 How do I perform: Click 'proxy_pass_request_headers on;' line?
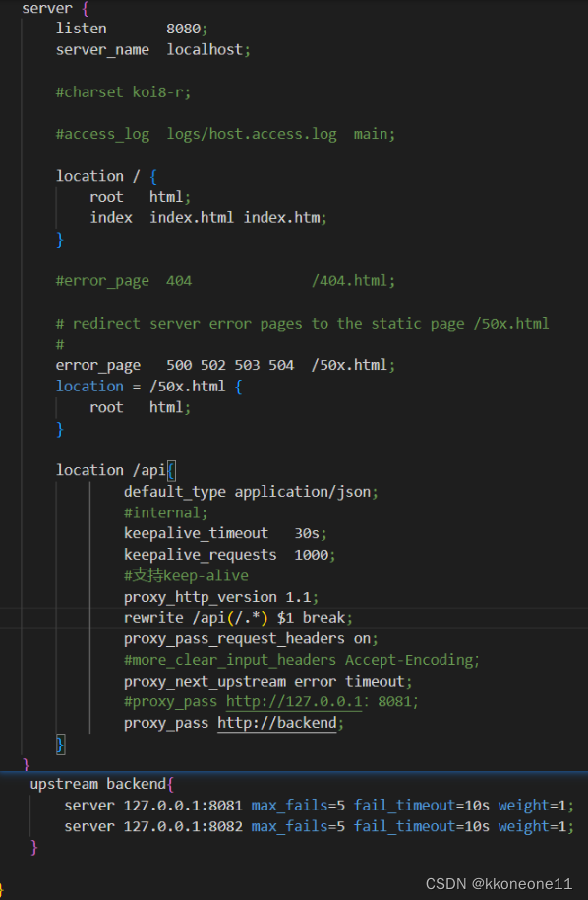[x=252, y=638]
